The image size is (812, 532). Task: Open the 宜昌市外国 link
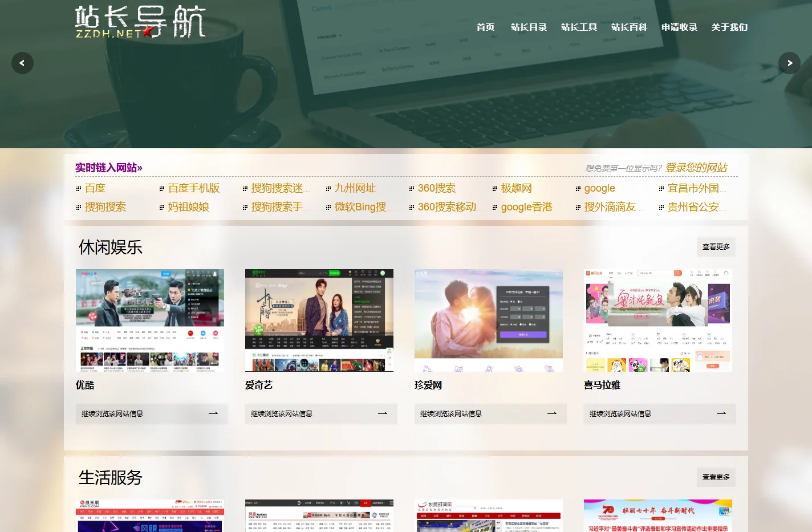tap(697, 188)
